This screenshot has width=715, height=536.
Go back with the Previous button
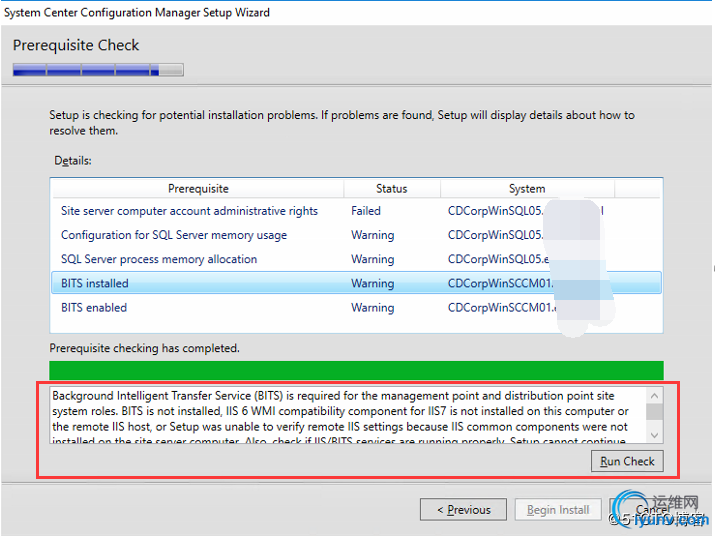pos(462,509)
